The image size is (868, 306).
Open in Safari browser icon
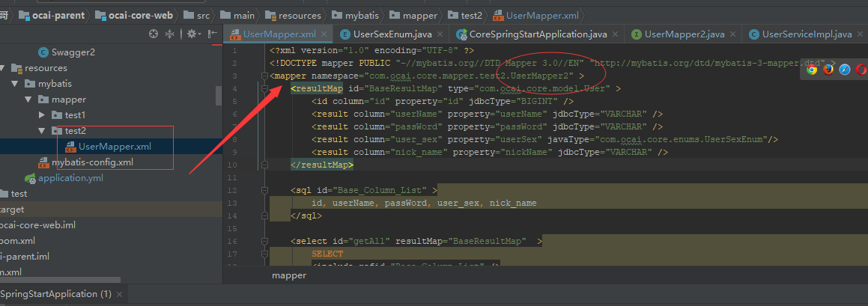pyautogui.click(x=845, y=69)
